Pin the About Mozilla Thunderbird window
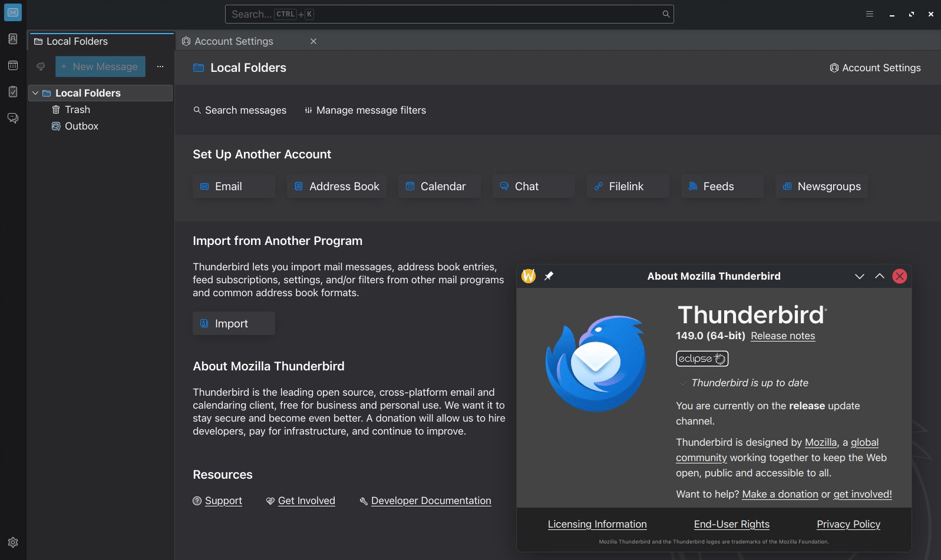Viewport: 941px width, 560px height. click(x=549, y=276)
